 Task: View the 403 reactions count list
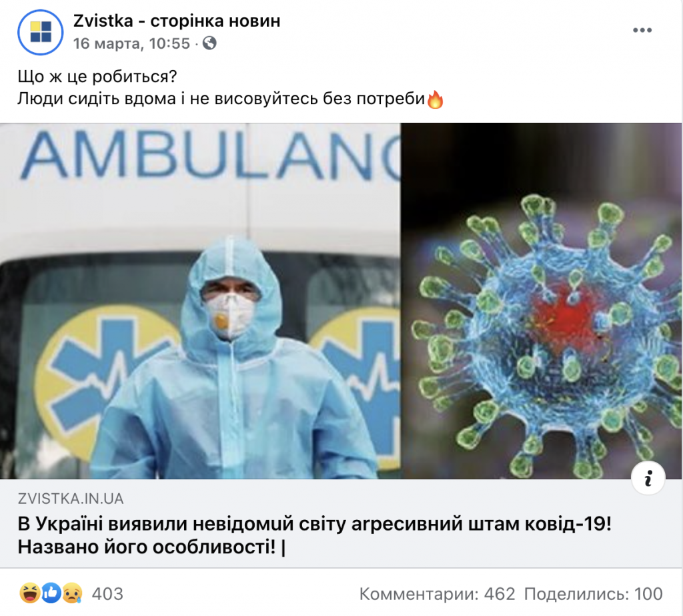pyautogui.click(x=107, y=594)
